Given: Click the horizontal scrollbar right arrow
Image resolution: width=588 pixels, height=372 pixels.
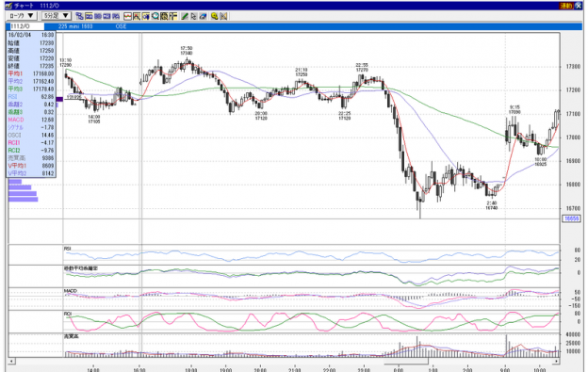Looking at the screenshot, I should pos(557,361).
